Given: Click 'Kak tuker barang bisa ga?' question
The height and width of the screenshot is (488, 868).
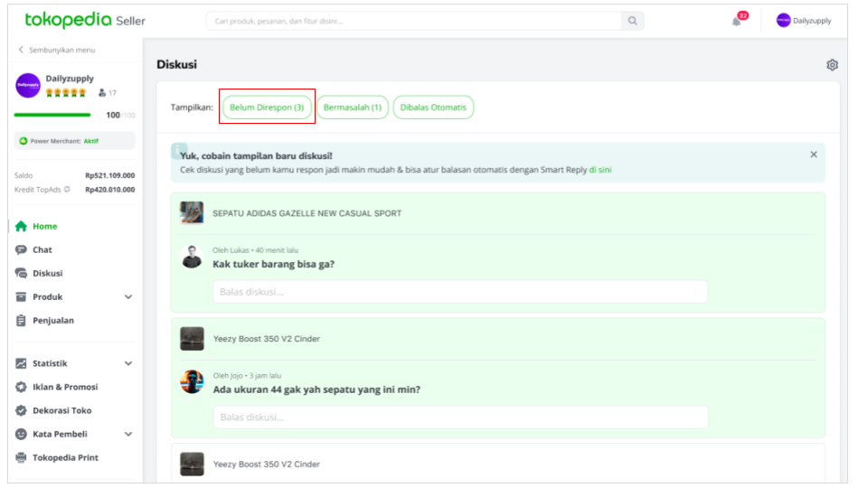Looking at the screenshot, I should [x=273, y=265].
